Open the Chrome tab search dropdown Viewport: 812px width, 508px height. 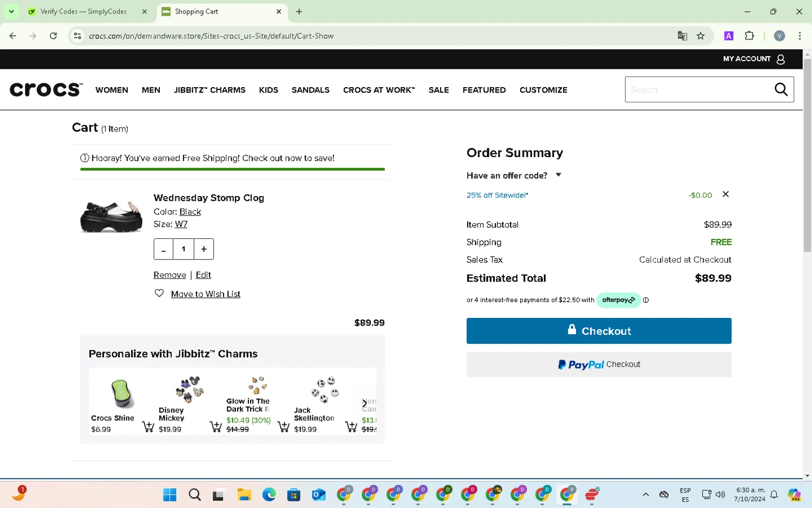[11, 11]
